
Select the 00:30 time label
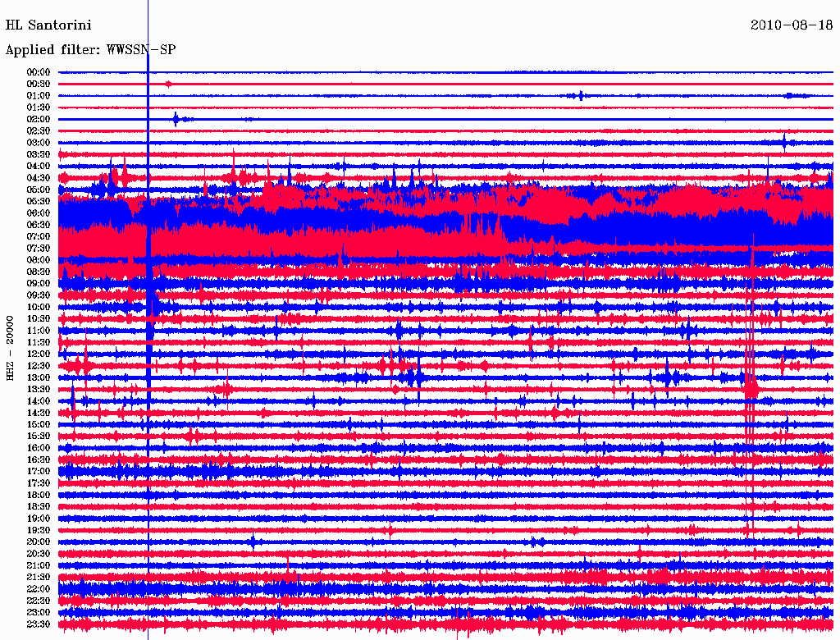pyautogui.click(x=39, y=84)
